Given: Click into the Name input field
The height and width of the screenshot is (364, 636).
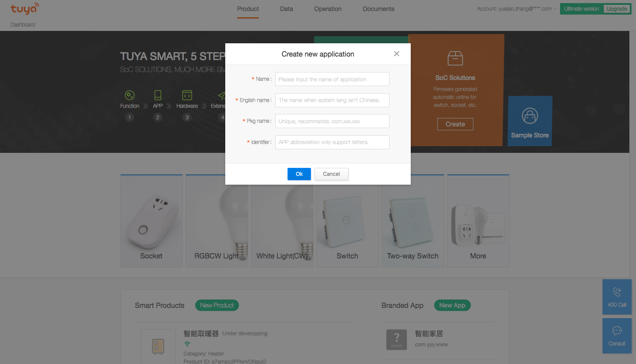Looking at the screenshot, I should pyautogui.click(x=332, y=79).
